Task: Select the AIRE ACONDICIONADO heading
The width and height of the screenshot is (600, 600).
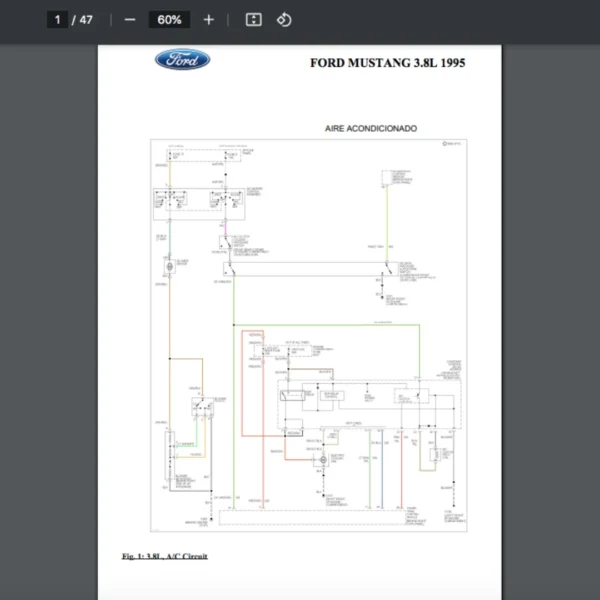Action: pyautogui.click(x=371, y=129)
